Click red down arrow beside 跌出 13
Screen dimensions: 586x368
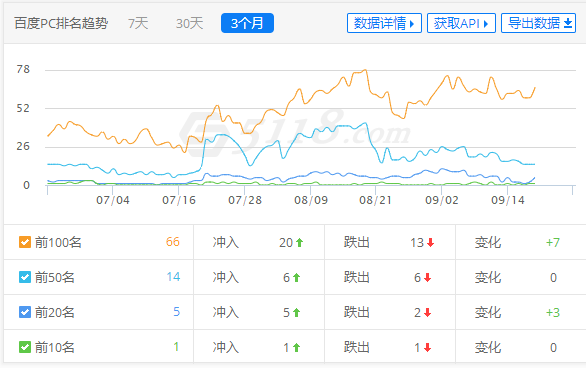[x=431, y=242]
